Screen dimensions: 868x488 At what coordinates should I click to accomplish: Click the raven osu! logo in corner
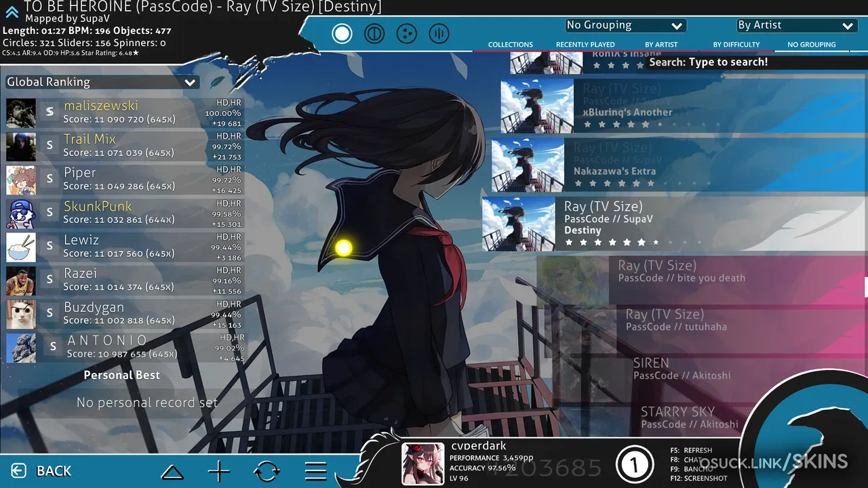point(807,434)
